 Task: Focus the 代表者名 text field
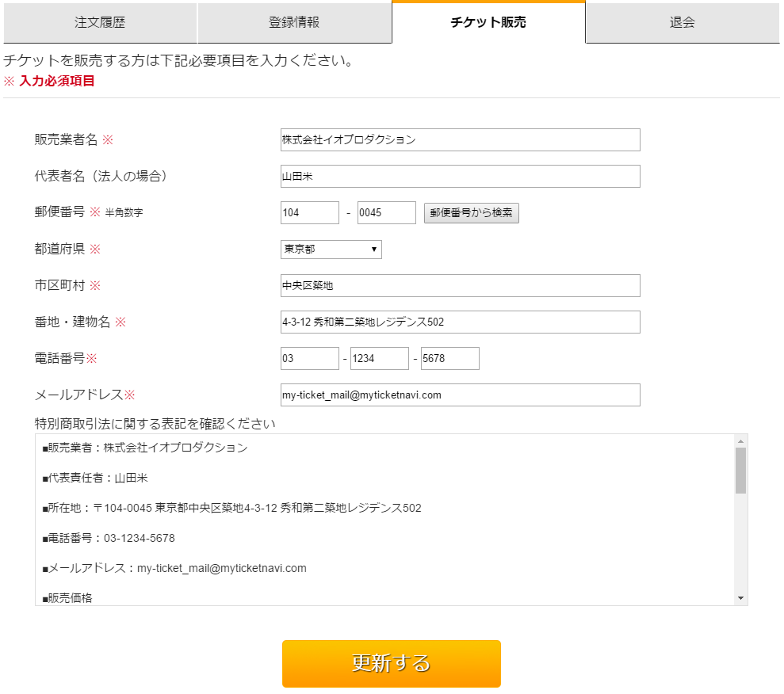[460, 177]
